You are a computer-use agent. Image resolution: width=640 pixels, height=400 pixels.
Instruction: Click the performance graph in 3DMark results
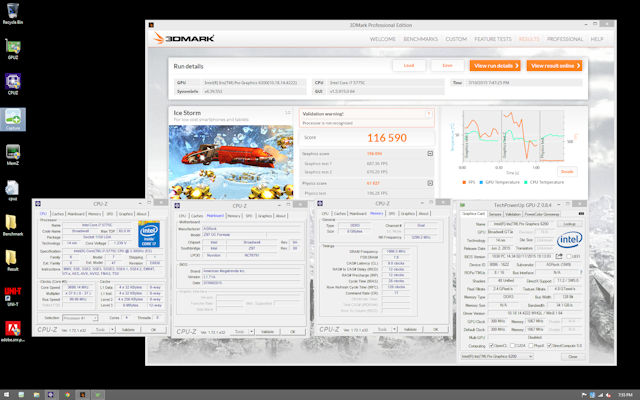[x=513, y=136]
